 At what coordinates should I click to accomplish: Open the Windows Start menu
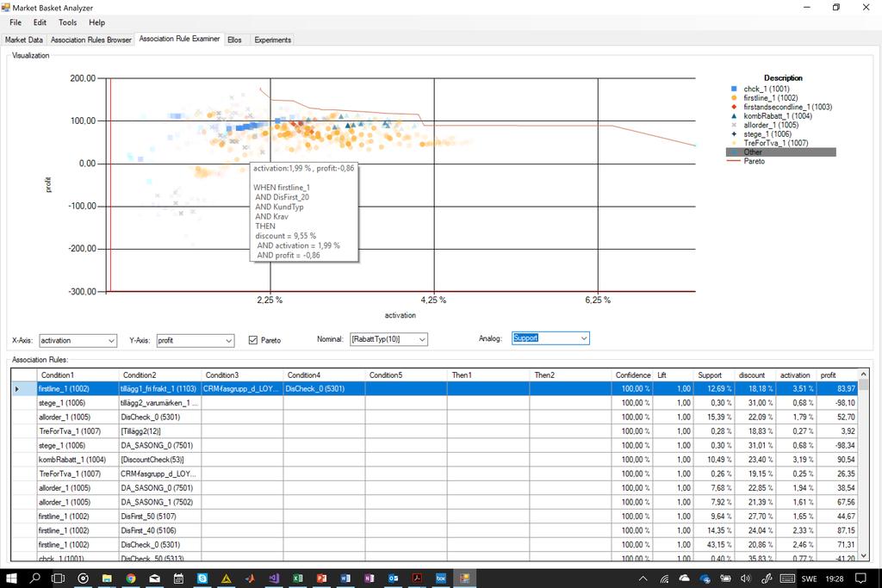tap(11, 578)
